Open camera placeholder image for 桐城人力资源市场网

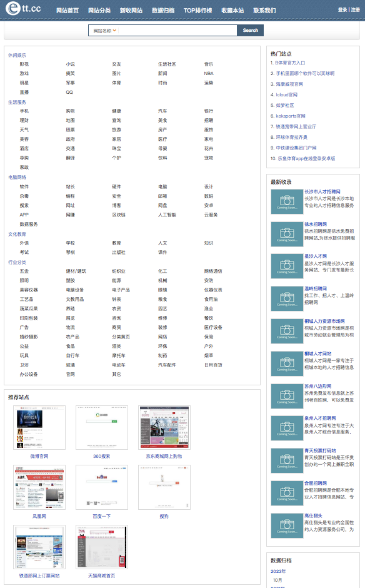click(287, 332)
